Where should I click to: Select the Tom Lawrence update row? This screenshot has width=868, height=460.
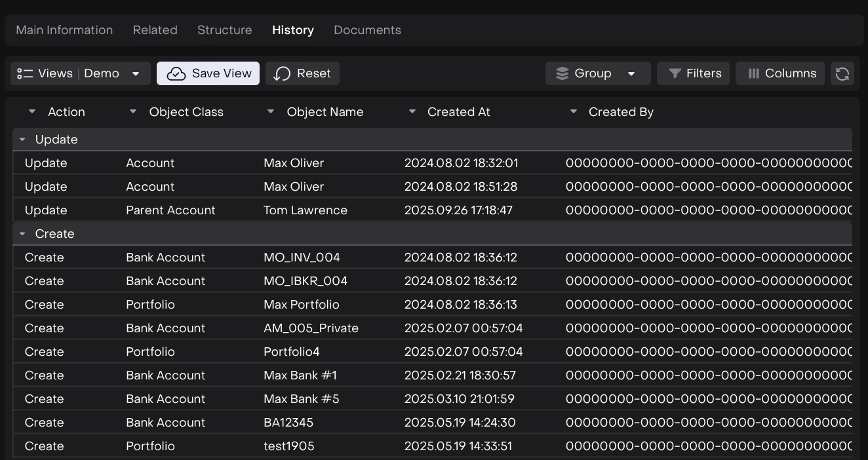coord(306,210)
